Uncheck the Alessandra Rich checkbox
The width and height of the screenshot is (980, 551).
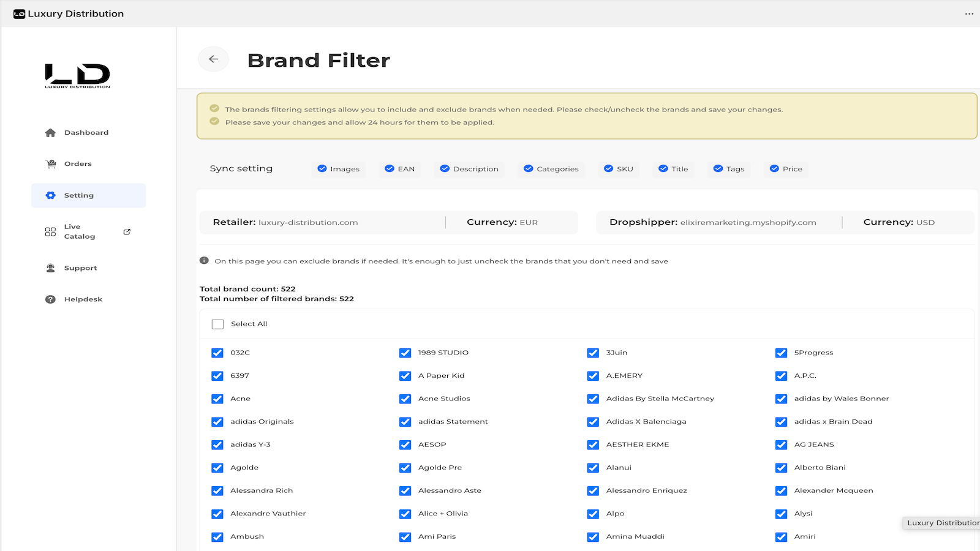pyautogui.click(x=217, y=490)
